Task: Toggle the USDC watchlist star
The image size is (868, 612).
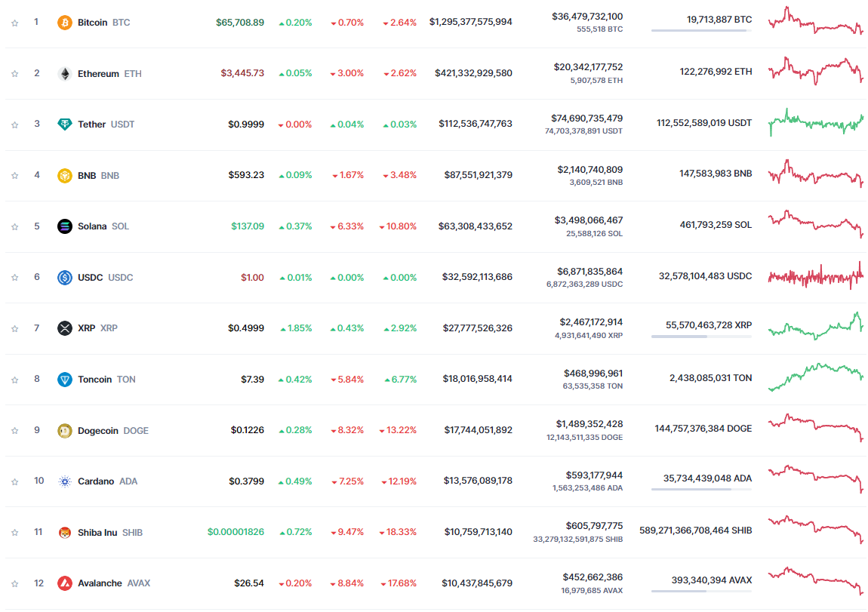Action: (x=15, y=277)
